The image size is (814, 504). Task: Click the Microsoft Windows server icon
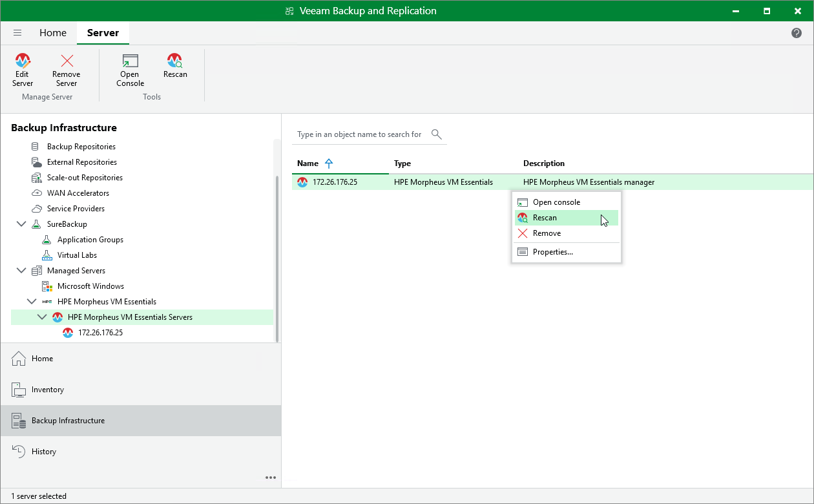(x=47, y=286)
